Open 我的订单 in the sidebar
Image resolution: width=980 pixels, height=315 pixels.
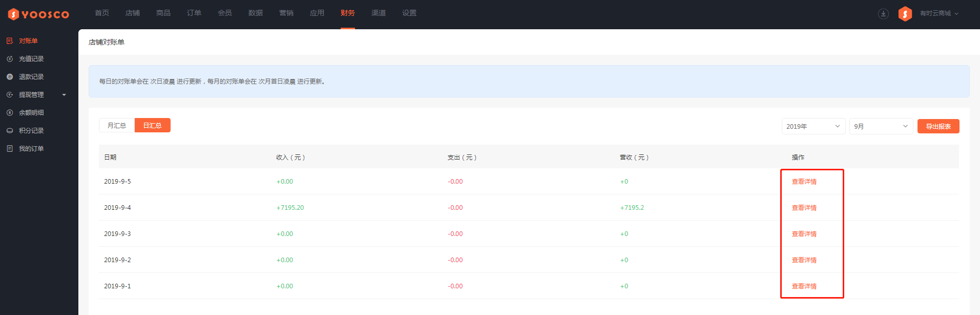pyautogui.click(x=31, y=149)
